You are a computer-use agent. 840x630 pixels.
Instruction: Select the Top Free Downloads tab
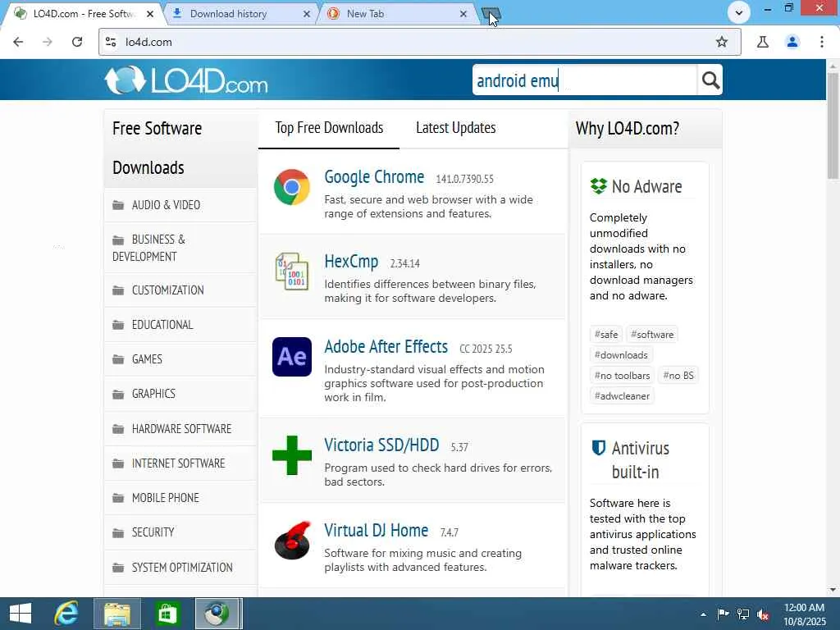coord(329,128)
